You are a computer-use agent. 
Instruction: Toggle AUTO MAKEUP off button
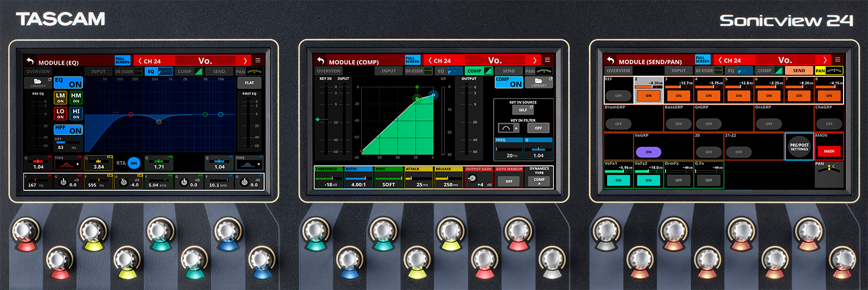509,181
